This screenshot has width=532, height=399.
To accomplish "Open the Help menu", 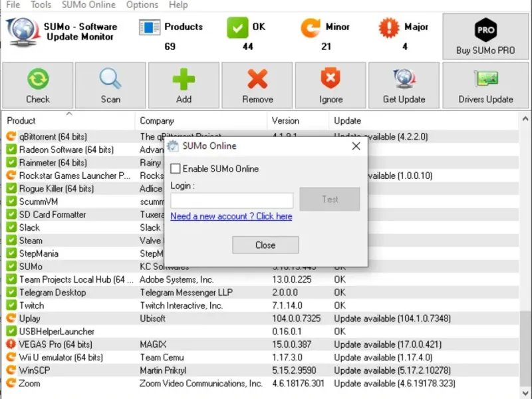I will tap(178, 5).
